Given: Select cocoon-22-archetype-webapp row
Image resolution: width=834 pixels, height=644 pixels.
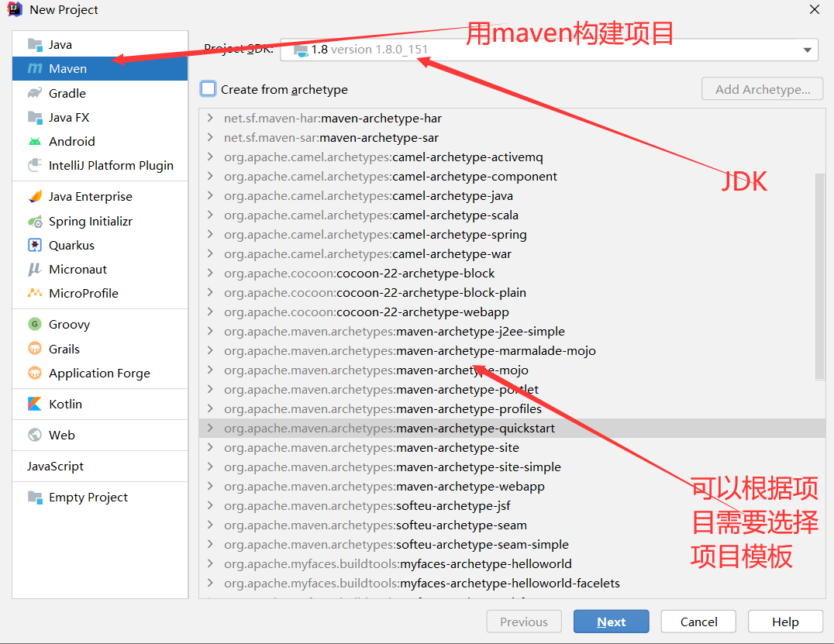Looking at the screenshot, I should (x=512, y=312).
